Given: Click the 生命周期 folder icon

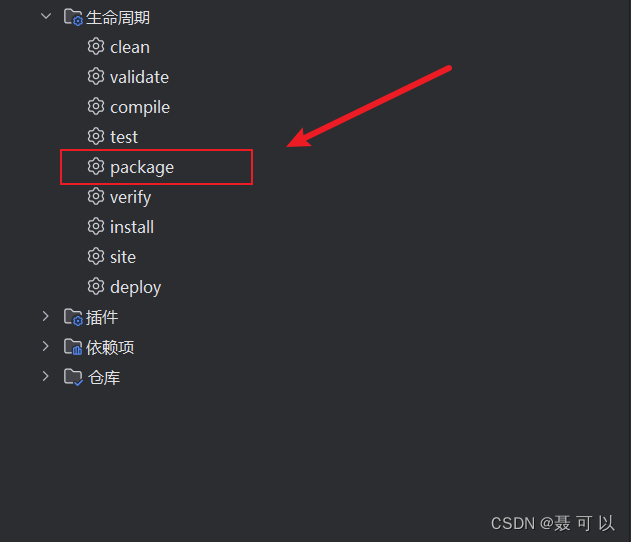Looking at the screenshot, I should coord(73,17).
